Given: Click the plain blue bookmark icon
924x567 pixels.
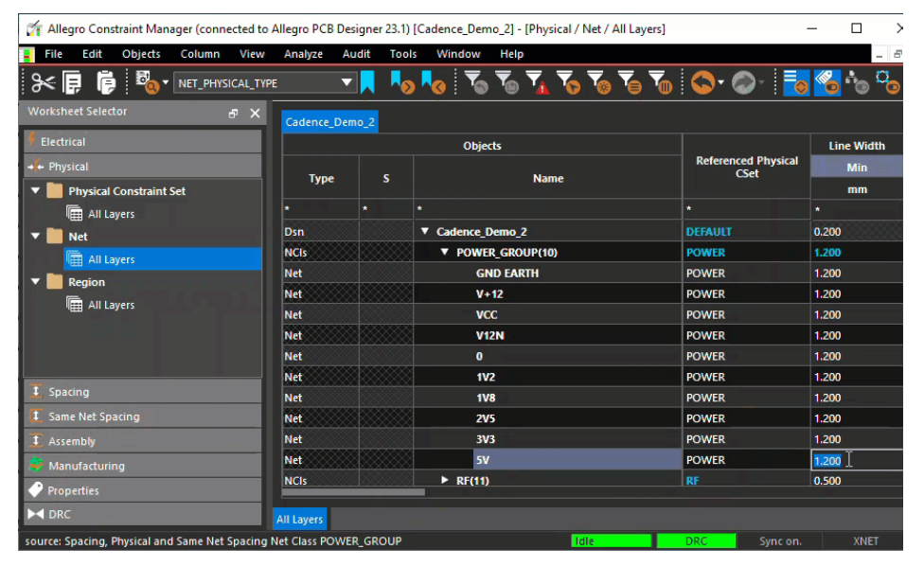Looking at the screenshot, I should tap(367, 82).
